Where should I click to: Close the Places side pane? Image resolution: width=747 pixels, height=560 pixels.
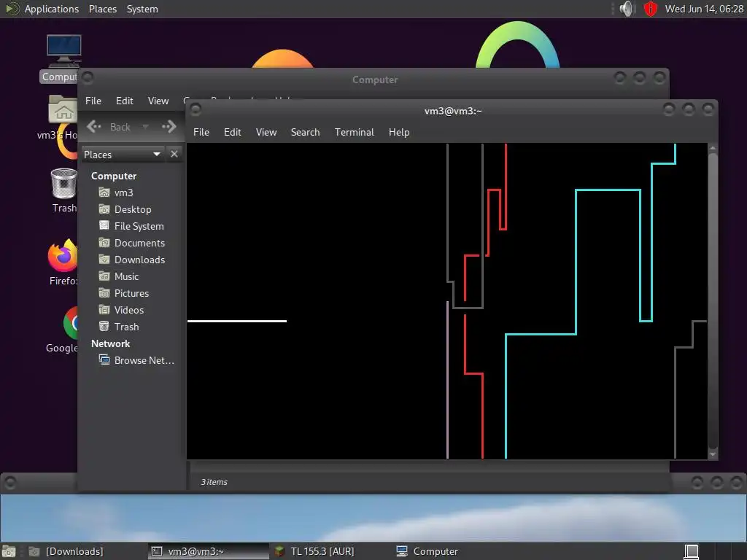point(174,155)
